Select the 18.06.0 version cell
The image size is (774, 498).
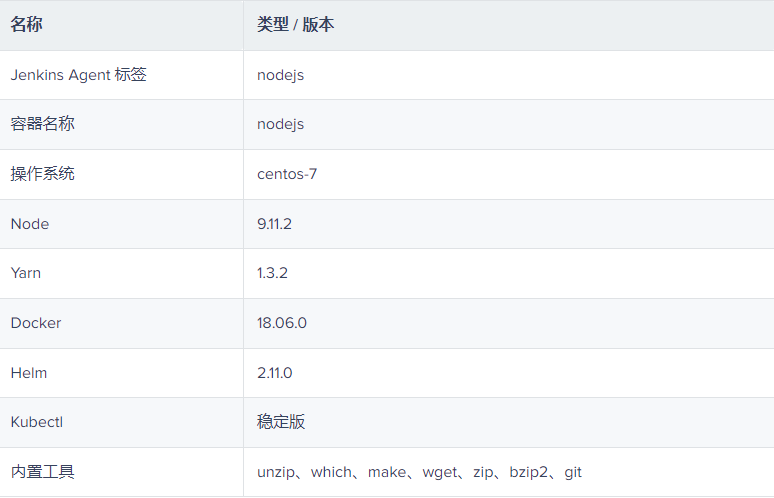coord(282,323)
